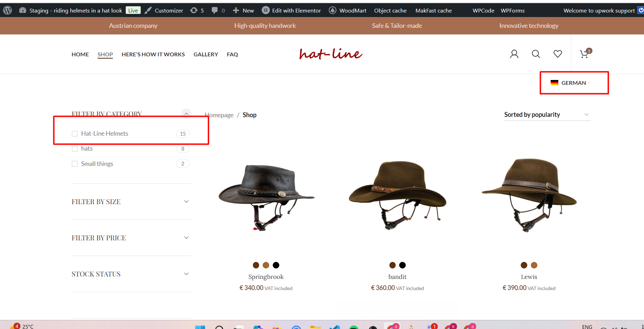
Task: Check the Hat-Line Helmets category filter
Action: tap(75, 134)
